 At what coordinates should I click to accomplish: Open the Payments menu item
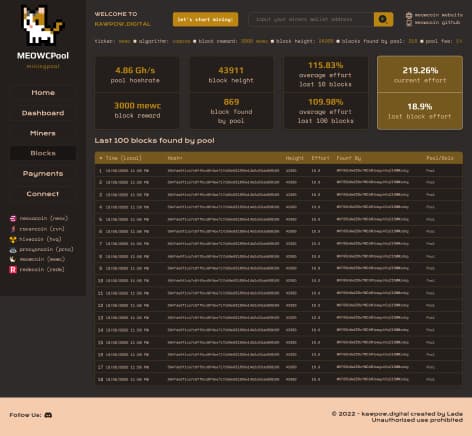click(x=43, y=173)
